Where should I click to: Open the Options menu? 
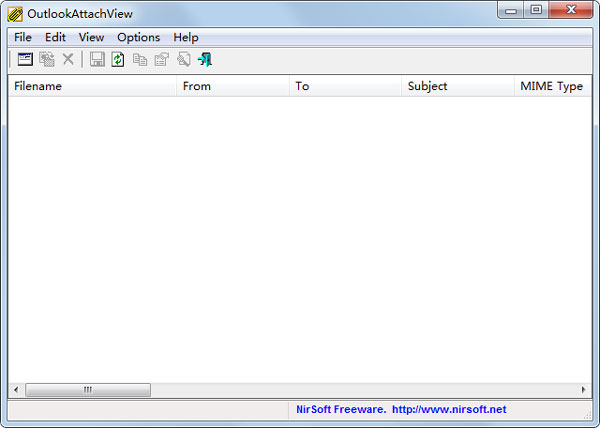click(139, 37)
